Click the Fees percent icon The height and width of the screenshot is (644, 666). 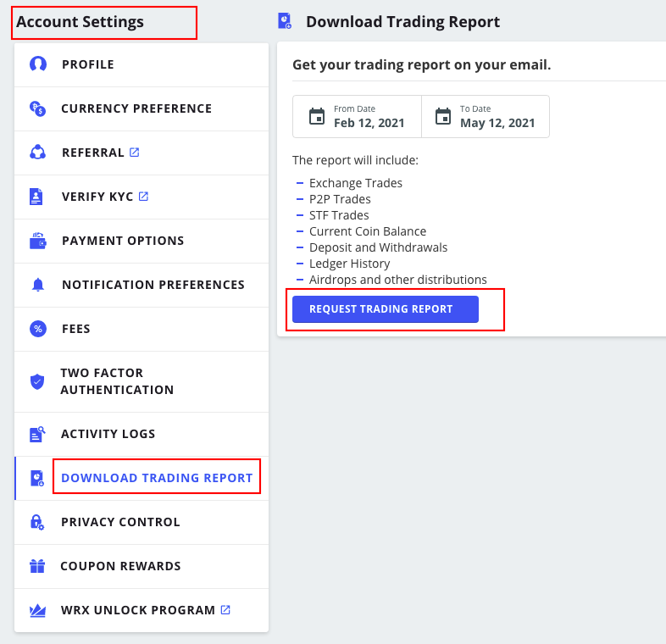tap(38, 329)
